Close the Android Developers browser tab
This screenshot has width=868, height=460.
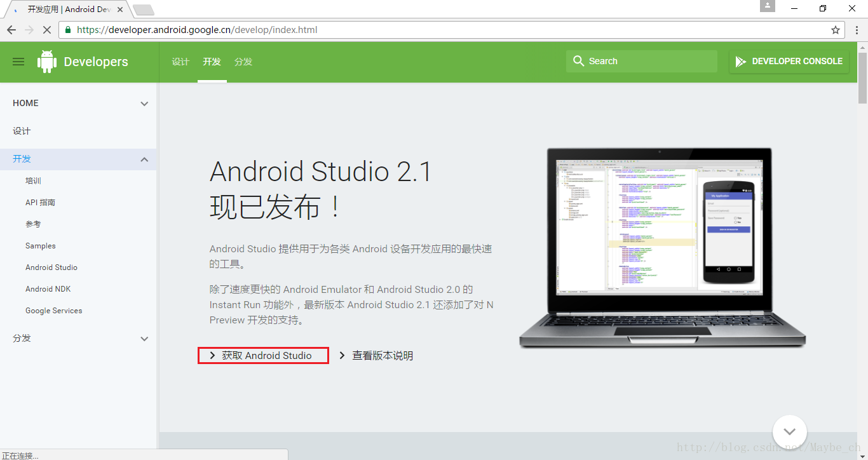click(x=119, y=10)
